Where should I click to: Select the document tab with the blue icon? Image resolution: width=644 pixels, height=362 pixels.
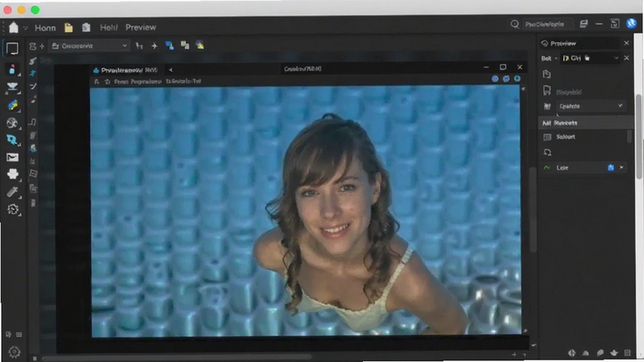point(128,70)
